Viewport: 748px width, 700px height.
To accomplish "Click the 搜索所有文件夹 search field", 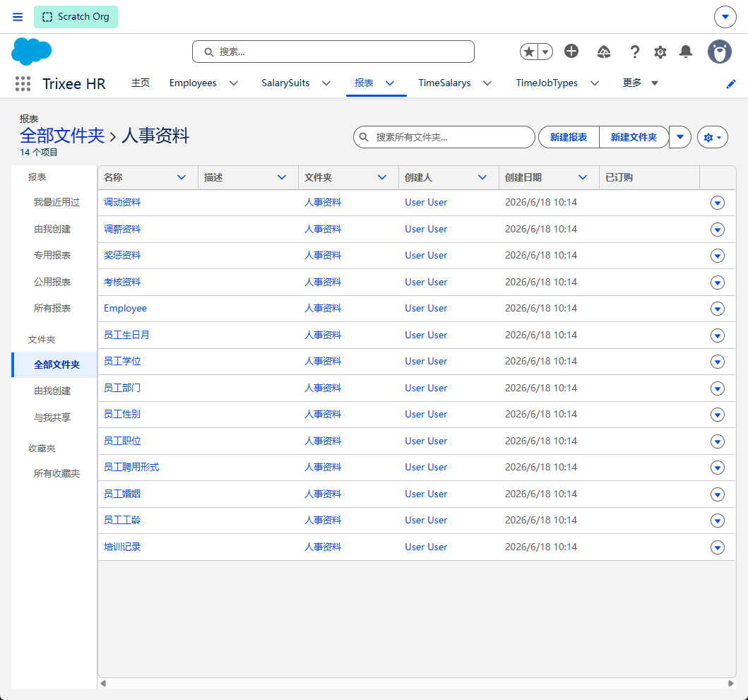I will click(444, 138).
